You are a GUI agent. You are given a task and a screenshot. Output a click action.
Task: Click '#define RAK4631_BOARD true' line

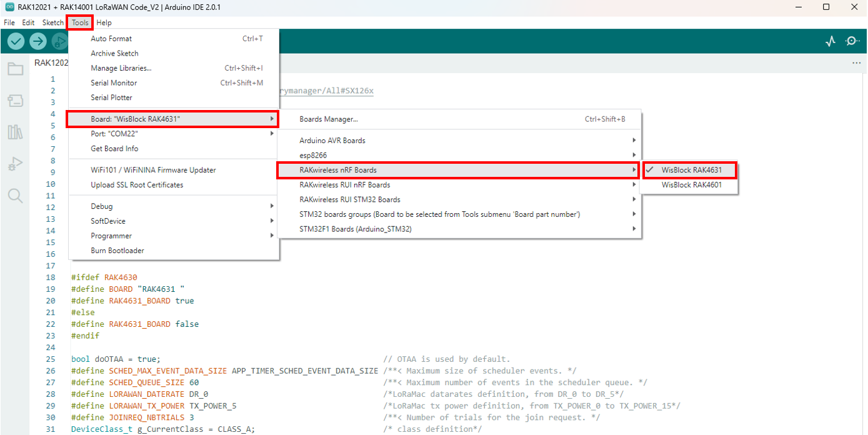[x=132, y=301]
